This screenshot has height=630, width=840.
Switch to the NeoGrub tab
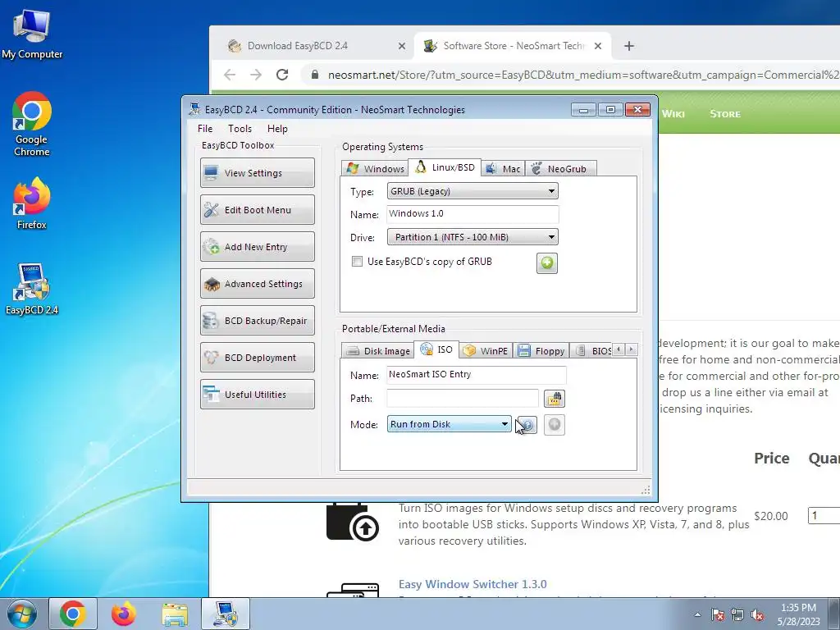(560, 169)
